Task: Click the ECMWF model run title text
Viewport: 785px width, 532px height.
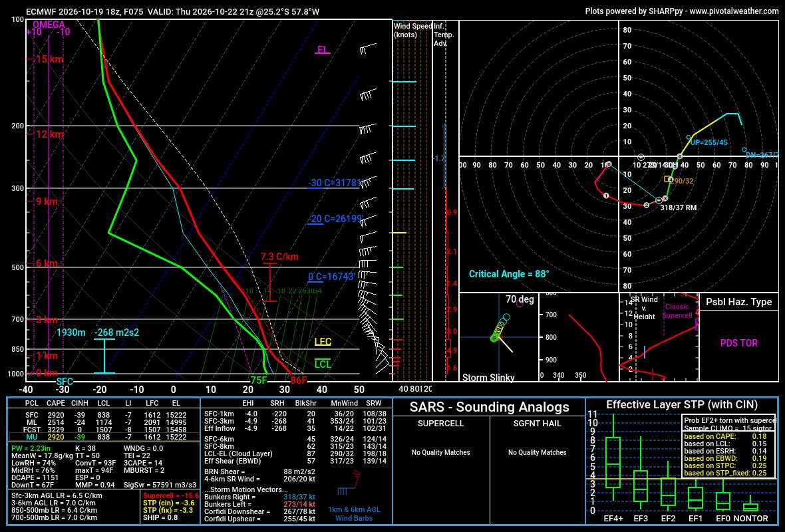Action: point(173,11)
